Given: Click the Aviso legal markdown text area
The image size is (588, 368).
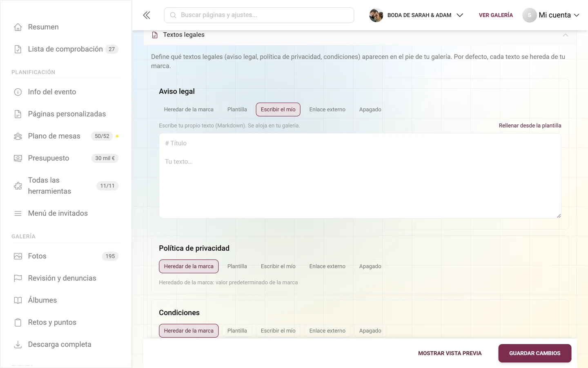Looking at the screenshot, I should pos(360,176).
